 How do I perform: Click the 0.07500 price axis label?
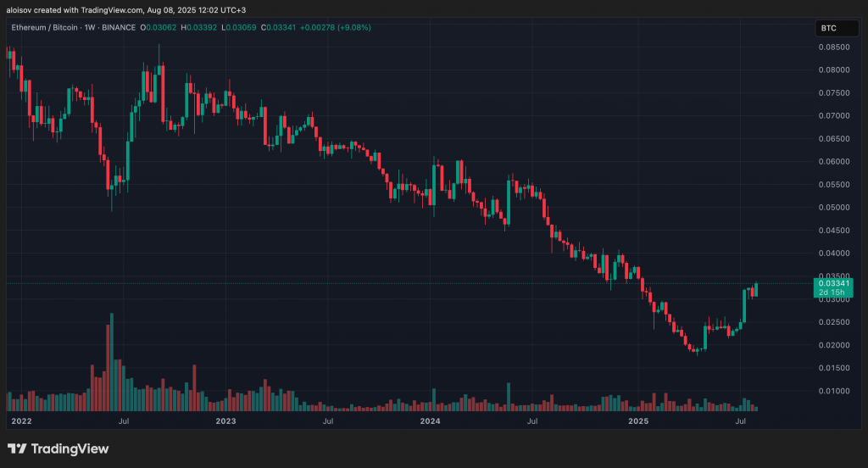pyautogui.click(x=834, y=93)
